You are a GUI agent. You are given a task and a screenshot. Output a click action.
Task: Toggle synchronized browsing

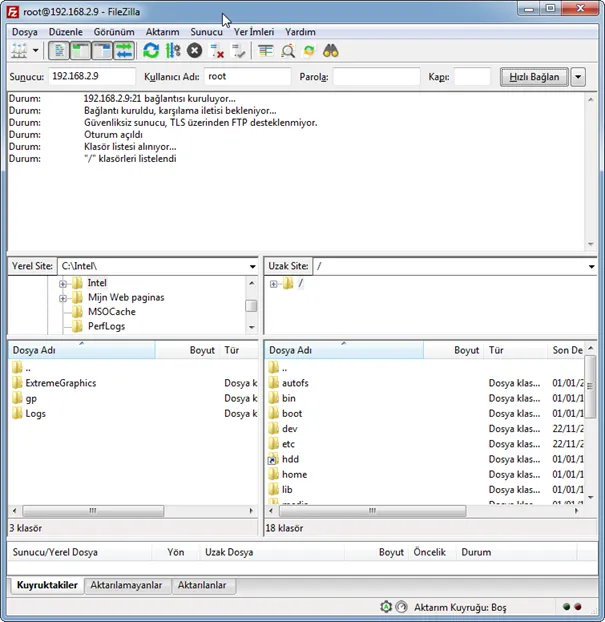[309, 51]
